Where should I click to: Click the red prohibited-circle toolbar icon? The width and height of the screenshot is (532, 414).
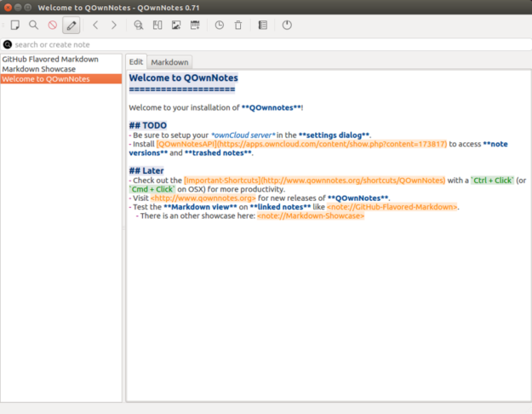(52, 25)
